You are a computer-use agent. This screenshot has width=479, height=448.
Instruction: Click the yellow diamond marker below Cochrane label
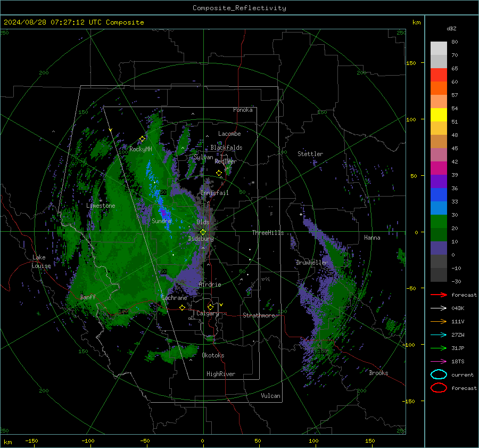coord(183,307)
